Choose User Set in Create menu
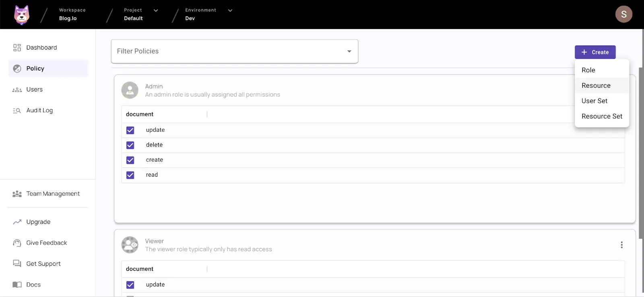Screen dimensions: 644x297 (594, 101)
